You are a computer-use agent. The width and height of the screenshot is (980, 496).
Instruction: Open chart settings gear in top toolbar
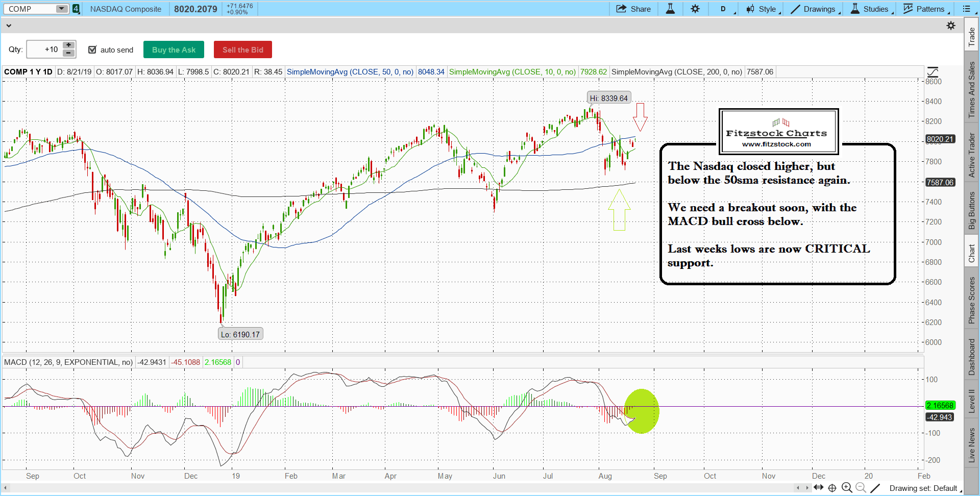[695, 9]
